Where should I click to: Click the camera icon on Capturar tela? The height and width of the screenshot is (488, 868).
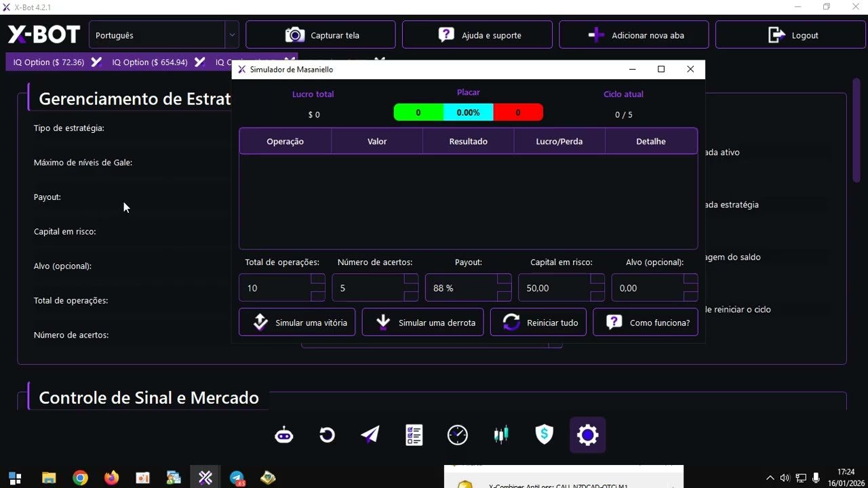tap(294, 35)
